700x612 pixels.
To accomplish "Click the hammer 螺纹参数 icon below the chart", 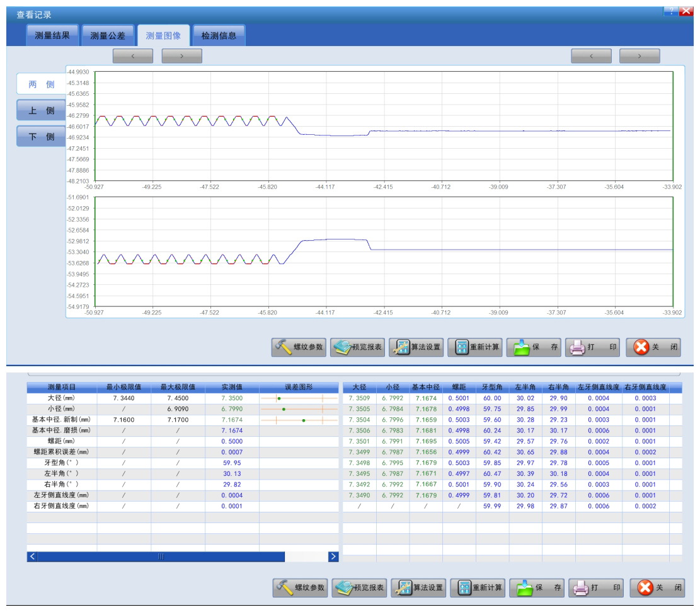I will (284, 348).
